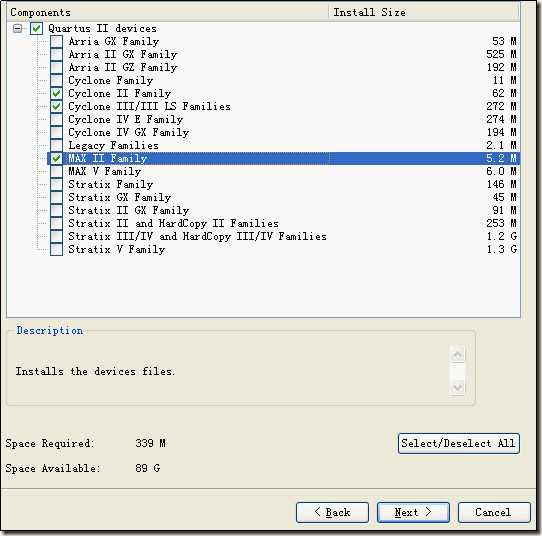Click the 525 M install size value
Viewport: 542px width, 536px height.
click(501, 54)
